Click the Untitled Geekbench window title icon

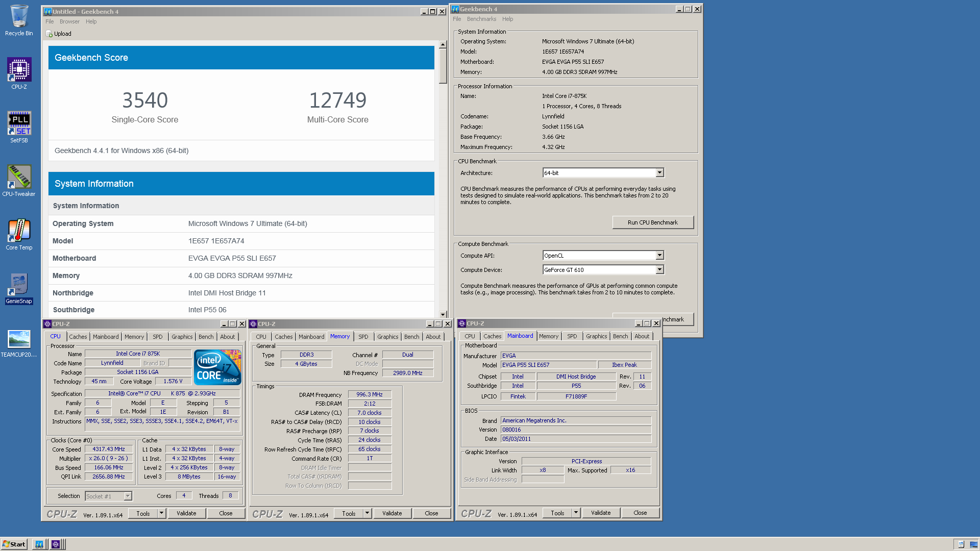48,11
